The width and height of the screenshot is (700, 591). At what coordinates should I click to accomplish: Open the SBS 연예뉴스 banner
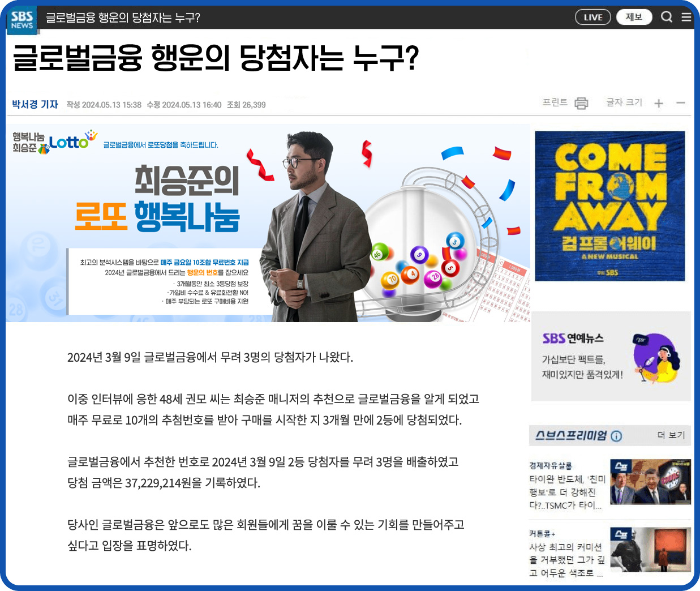611,356
